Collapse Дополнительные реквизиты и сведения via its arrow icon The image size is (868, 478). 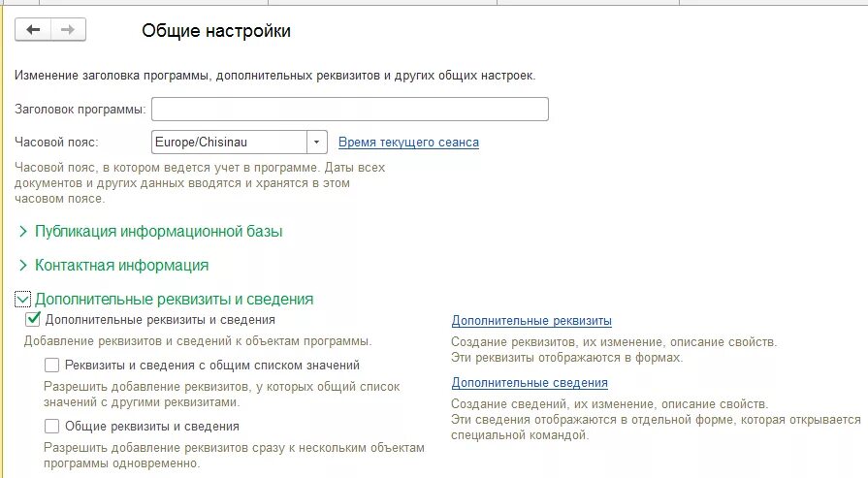pyautogui.click(x=23, y=300)
